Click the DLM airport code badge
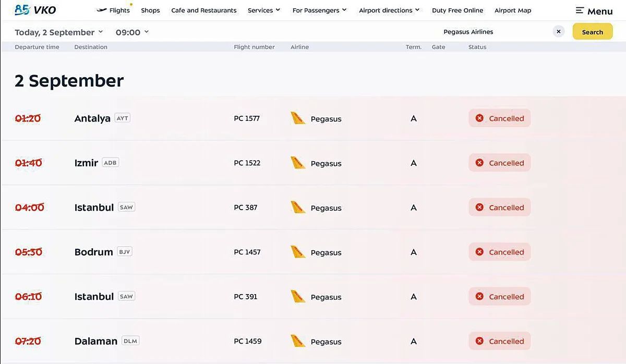This screenshot has height=364, width=626. (130, 341)
